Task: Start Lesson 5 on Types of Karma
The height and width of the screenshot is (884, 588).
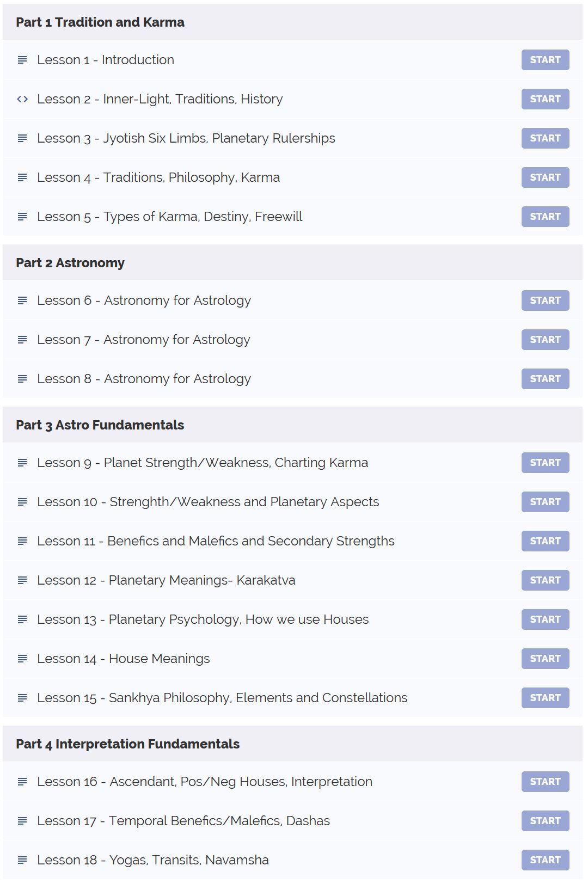Action: click(545, 217)
